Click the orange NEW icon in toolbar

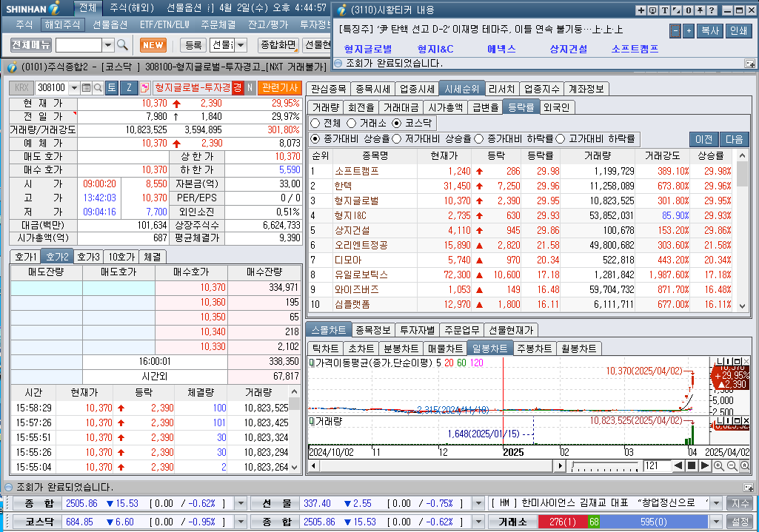tap(153, 45)
